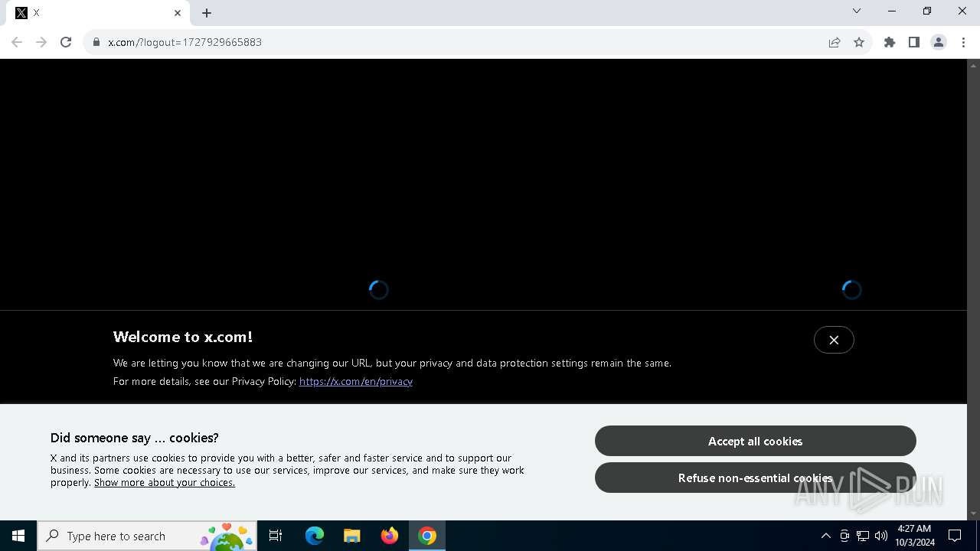Image resolution: width=980 pixels, height=551 pixels.
Task: Close the X browser tab
Action: coord(178,13)
